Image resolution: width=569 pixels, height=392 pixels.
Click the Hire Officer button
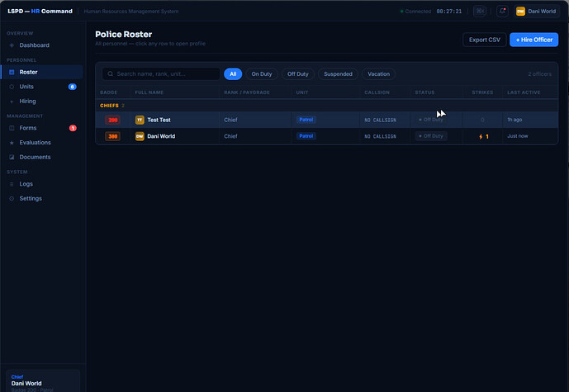[x=533, y=40]
